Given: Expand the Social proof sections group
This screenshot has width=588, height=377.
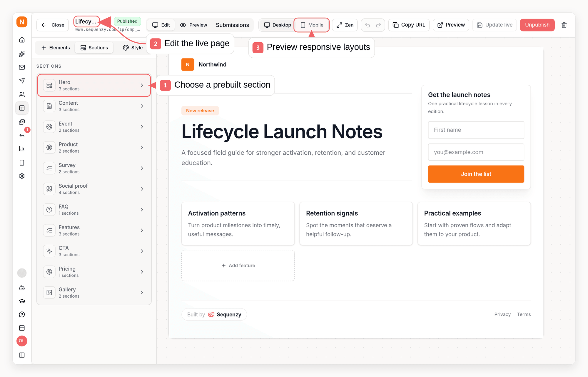Looking at the screenshot, I should [x=94, y=189].
